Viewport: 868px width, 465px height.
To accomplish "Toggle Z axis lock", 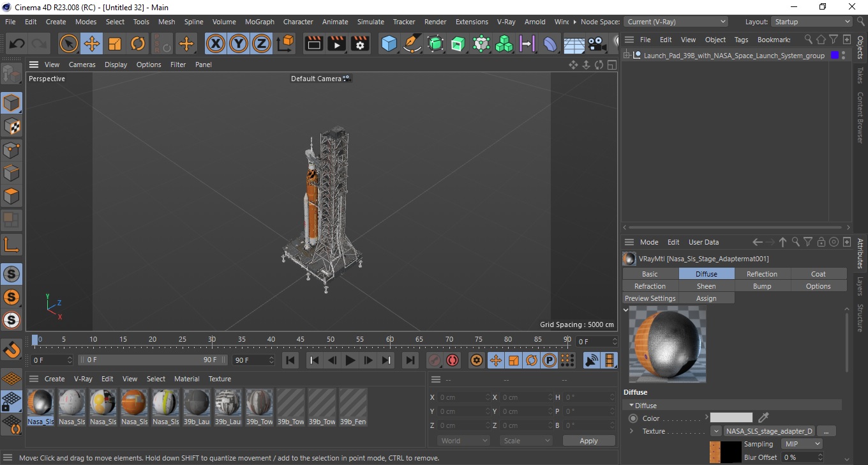I will click(262, 44).
